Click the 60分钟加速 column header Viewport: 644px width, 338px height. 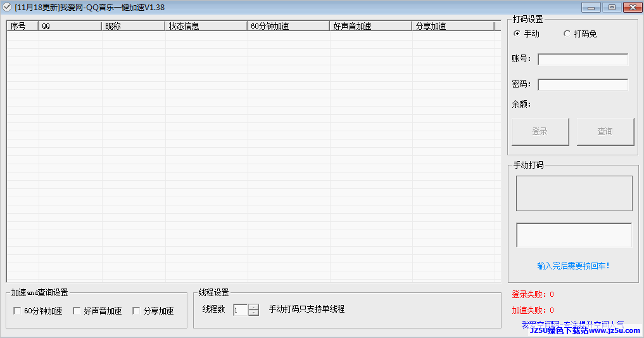pos(288,26)
